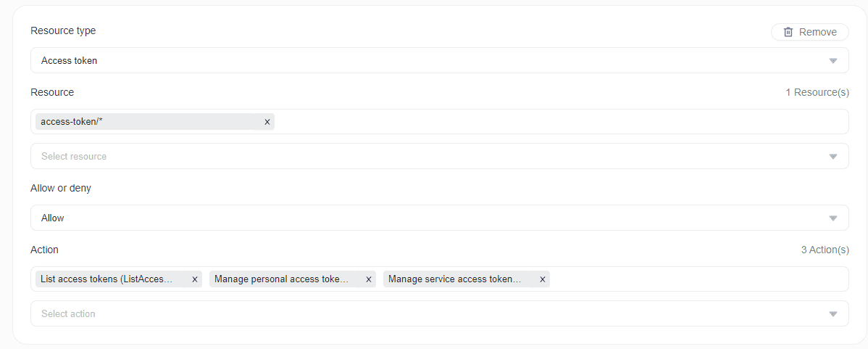
Task: Remove the access-token/* resource chip
Action: point(267,122)
